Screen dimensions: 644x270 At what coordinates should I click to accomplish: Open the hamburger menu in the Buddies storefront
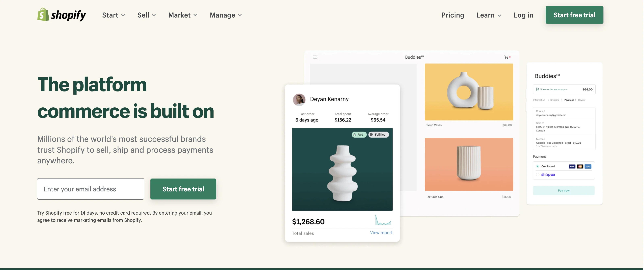point(315,57)
